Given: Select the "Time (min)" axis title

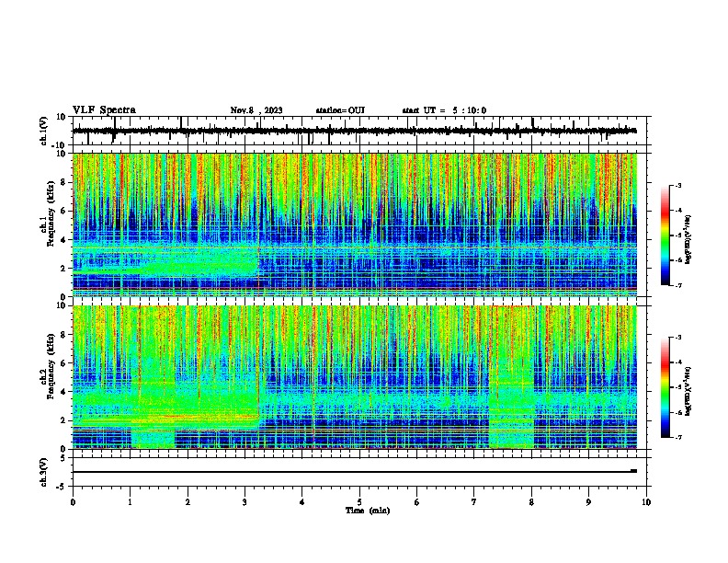Looking at the screenshot, I should [x=368, y=511].
